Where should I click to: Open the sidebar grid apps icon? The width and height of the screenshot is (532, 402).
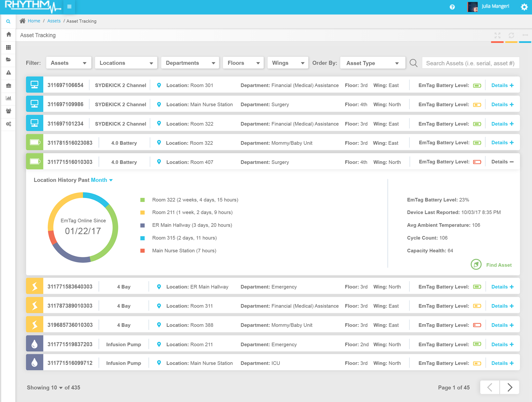tap(8, 47)
